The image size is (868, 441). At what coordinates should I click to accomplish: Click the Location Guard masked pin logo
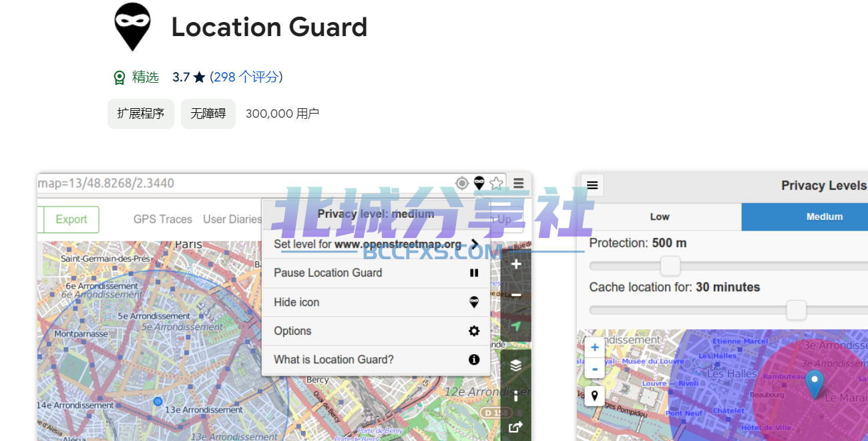click(133, 27)
